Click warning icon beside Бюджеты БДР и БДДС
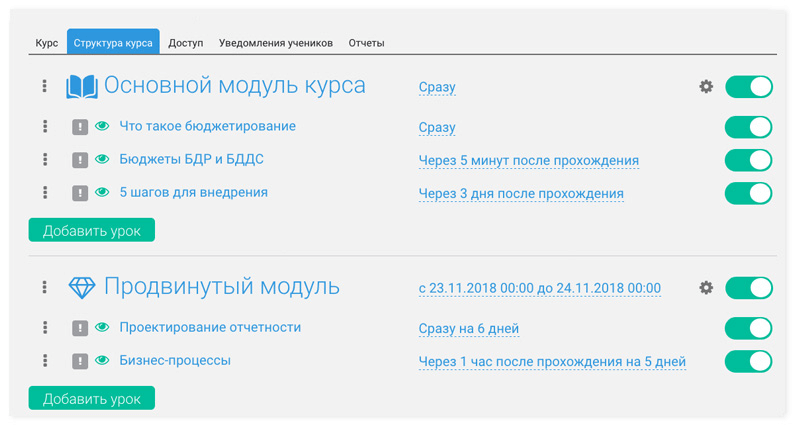The image size is (795, 425). pyautogui.click(x=80, y=160)
